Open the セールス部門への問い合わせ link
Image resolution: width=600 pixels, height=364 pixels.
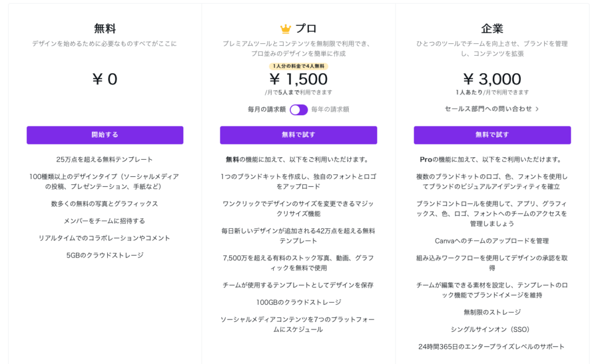(x=488, y=109)
